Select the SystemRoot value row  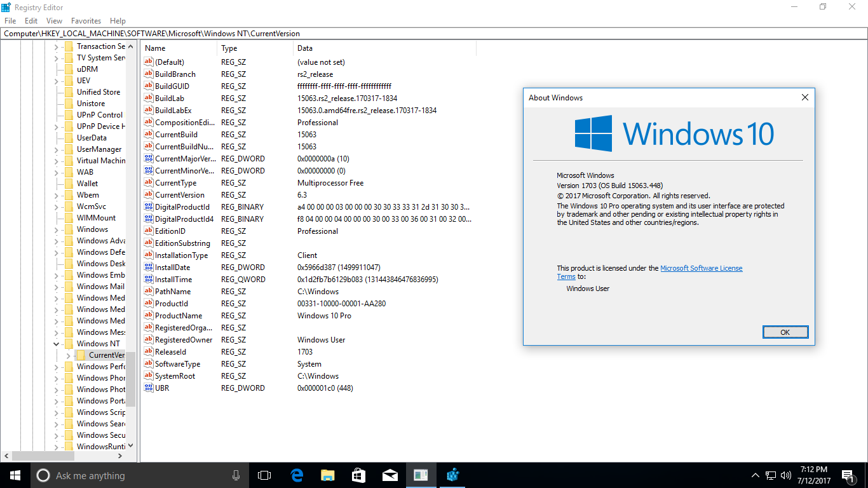click(x=308, y=376)
